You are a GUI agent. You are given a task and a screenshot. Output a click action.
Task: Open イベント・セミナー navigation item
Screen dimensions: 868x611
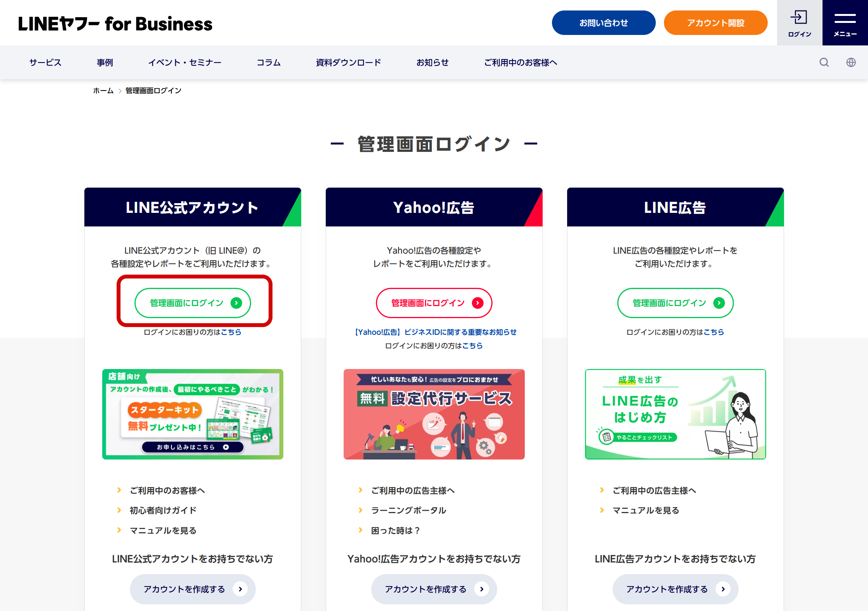[x=185, y=63]
